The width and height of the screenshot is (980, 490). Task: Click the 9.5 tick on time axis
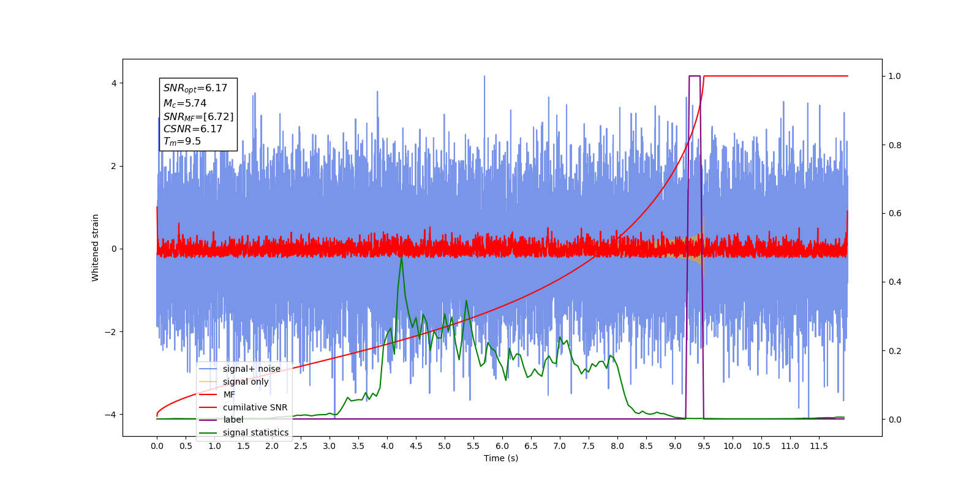click(x=704, y=446)
